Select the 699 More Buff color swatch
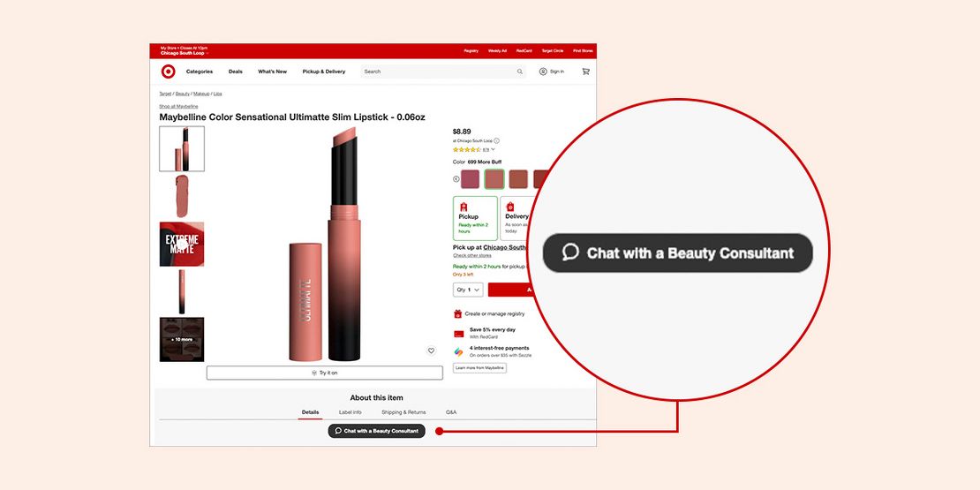This screenshot has height=490, width=980. [x=494, y=178]
